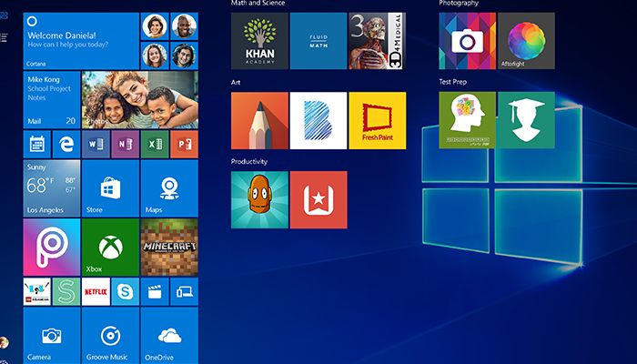The width and height of the screenshot is (637, 364).
Task: Select the 'Productivity' group header
Action: (249, 162)
